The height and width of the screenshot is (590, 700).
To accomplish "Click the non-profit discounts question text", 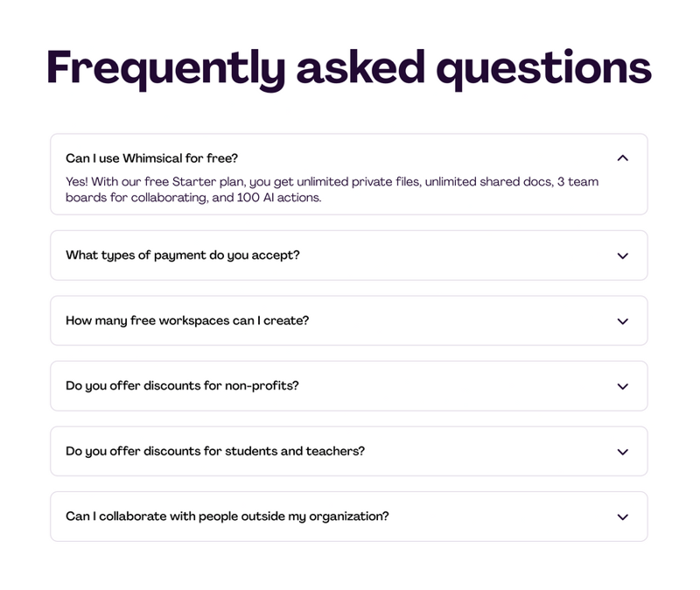I will [x=184, y=386].
